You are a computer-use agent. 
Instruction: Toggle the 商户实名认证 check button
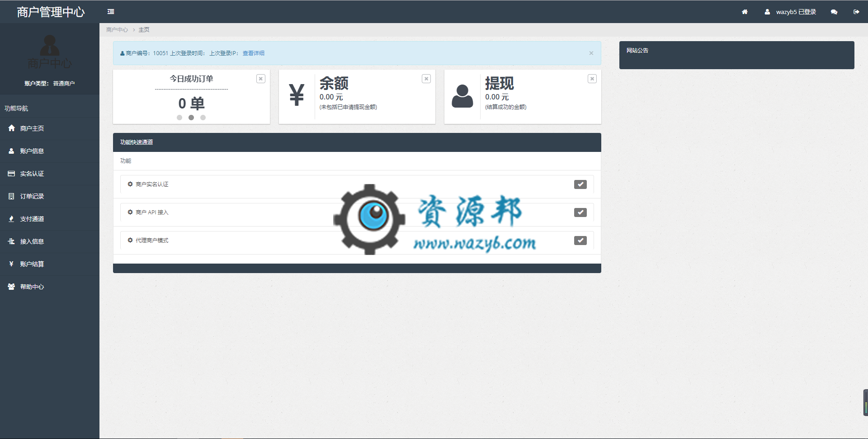coord(580,184)
